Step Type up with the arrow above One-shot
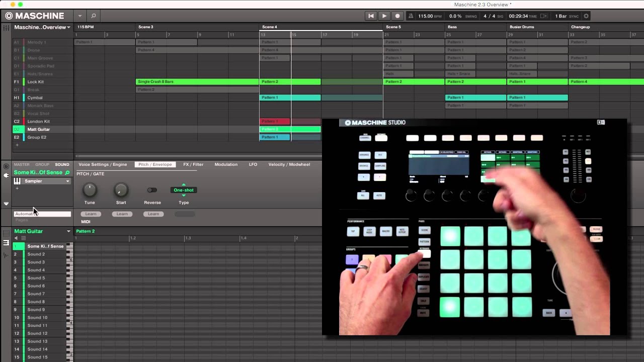The width and height of the screenshot is (644, 362). coord(184,185)
